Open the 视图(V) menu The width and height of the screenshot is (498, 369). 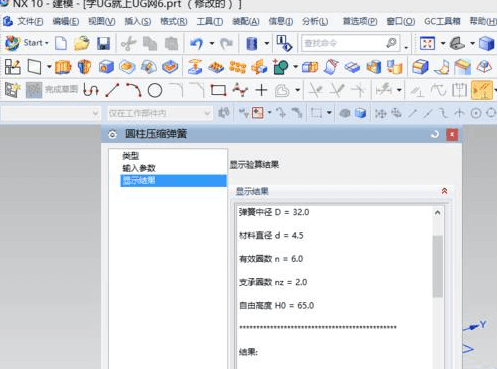pos(102,21)
